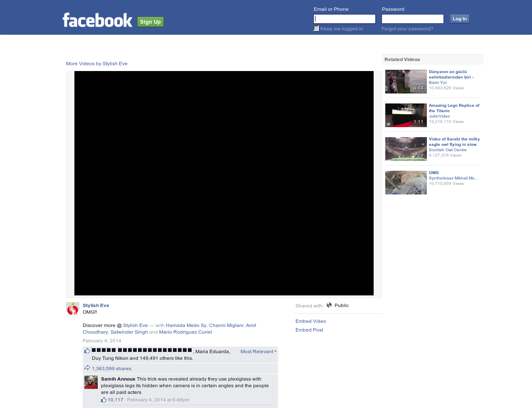Click Maria Eduarda liker name
This screenshot has width=532, height=408.
click(x=212, y=351)
